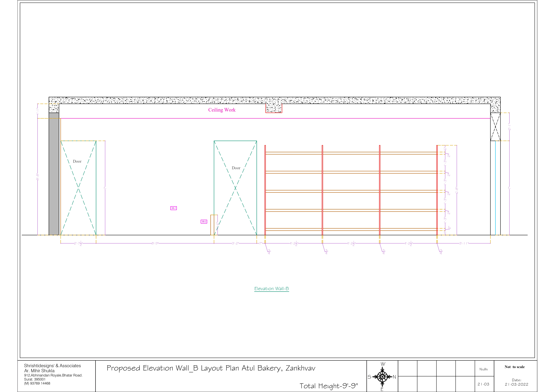Click the Proposed Elevation Wall_B title text

click(x=211, y=368)
